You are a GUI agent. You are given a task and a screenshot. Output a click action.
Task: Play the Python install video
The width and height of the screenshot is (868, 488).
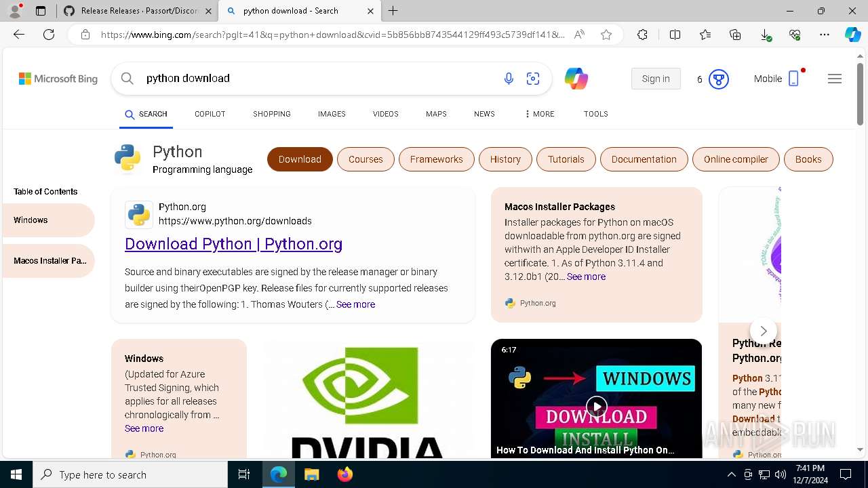pyautogui.click(x=596, y=407)
